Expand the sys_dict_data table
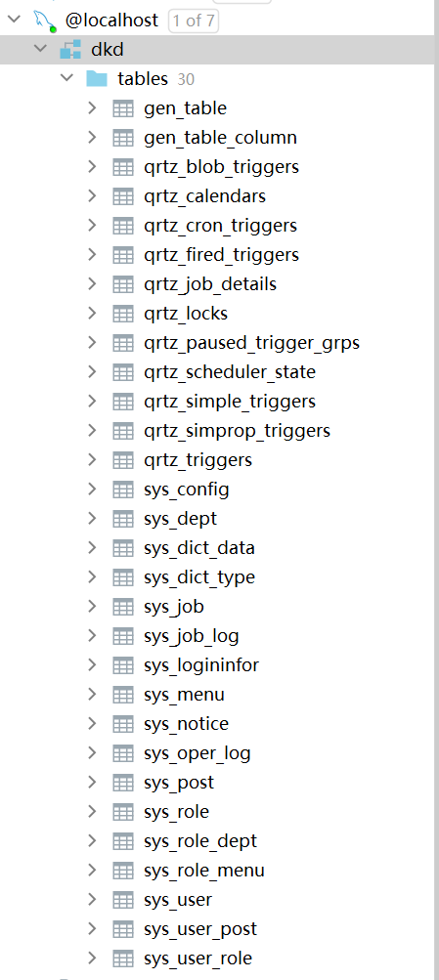This screenshot has width=439, height=980. 93,547
